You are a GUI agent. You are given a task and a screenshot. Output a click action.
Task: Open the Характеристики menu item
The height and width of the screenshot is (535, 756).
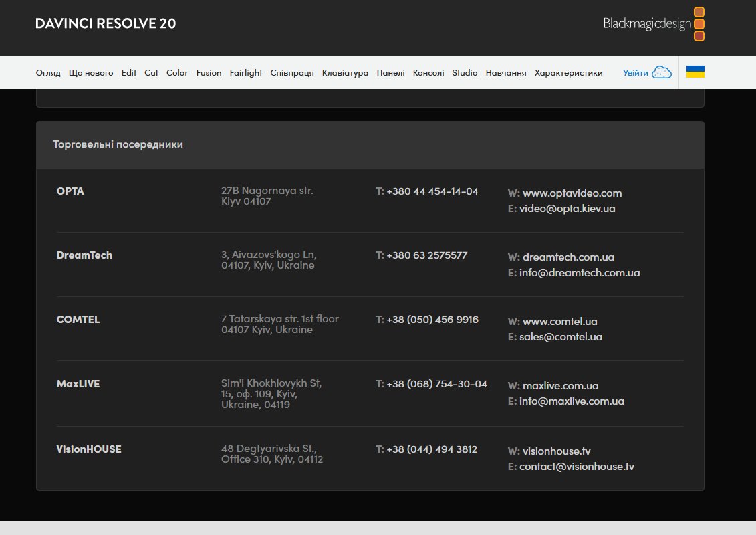pos(568,73)
